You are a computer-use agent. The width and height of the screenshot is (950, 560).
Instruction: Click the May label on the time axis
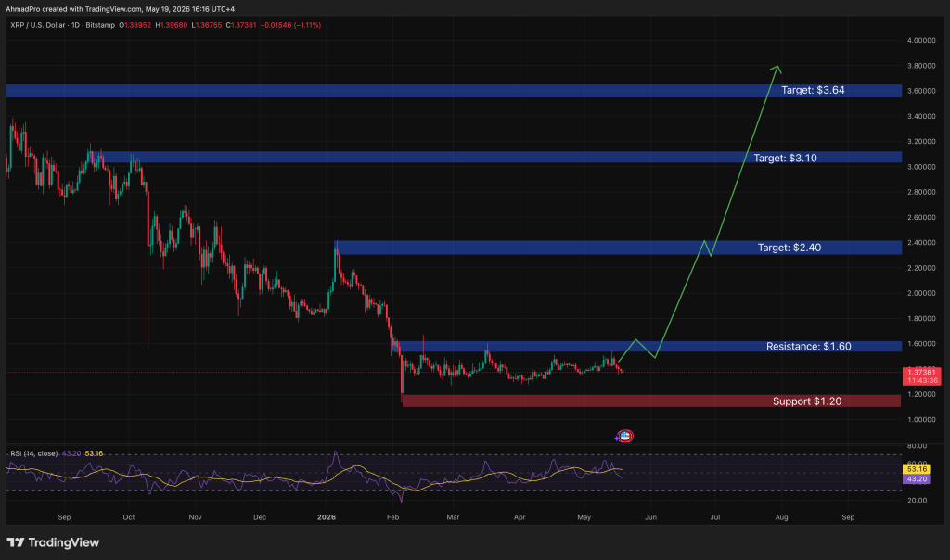[x=584, y=517]
